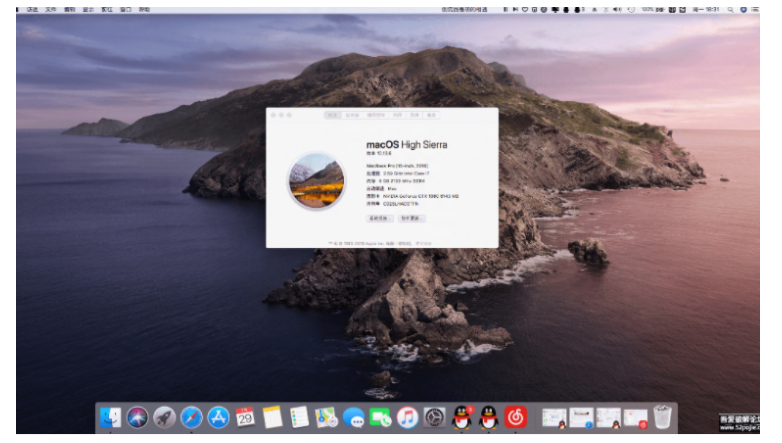Open Safari browser in dock
Viewport: 782px width, 443px height.
191,417
